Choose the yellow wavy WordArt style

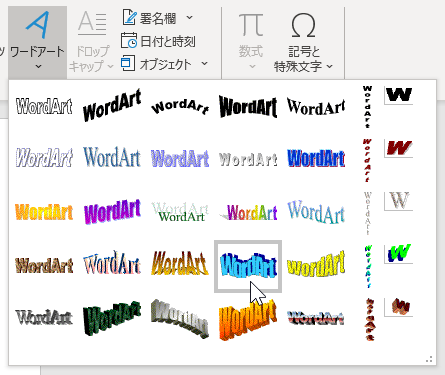(x=316, y=265)
